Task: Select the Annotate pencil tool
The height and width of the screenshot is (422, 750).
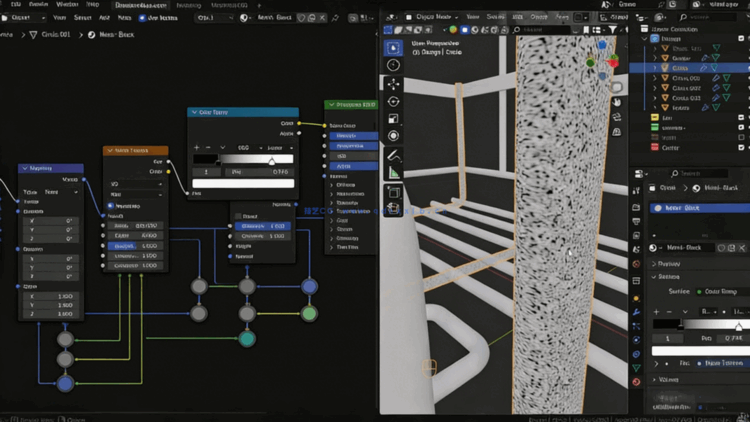Action: click(393, 155)
